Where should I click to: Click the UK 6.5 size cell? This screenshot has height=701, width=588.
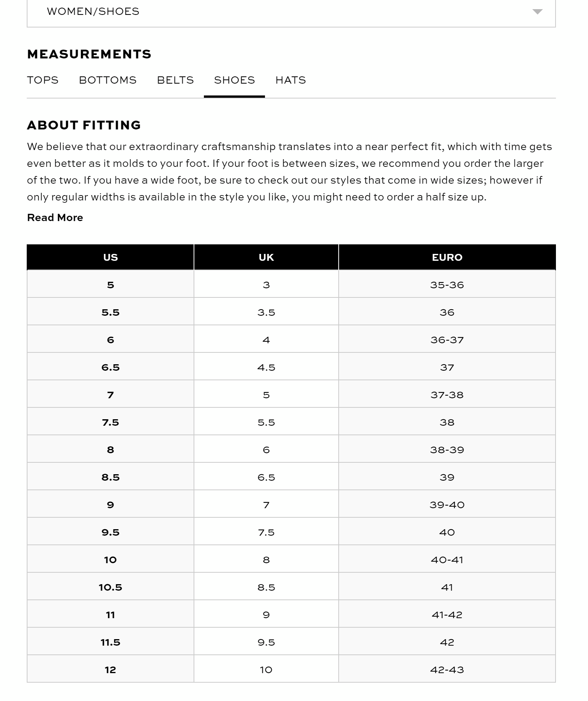[x=266, y=477]
